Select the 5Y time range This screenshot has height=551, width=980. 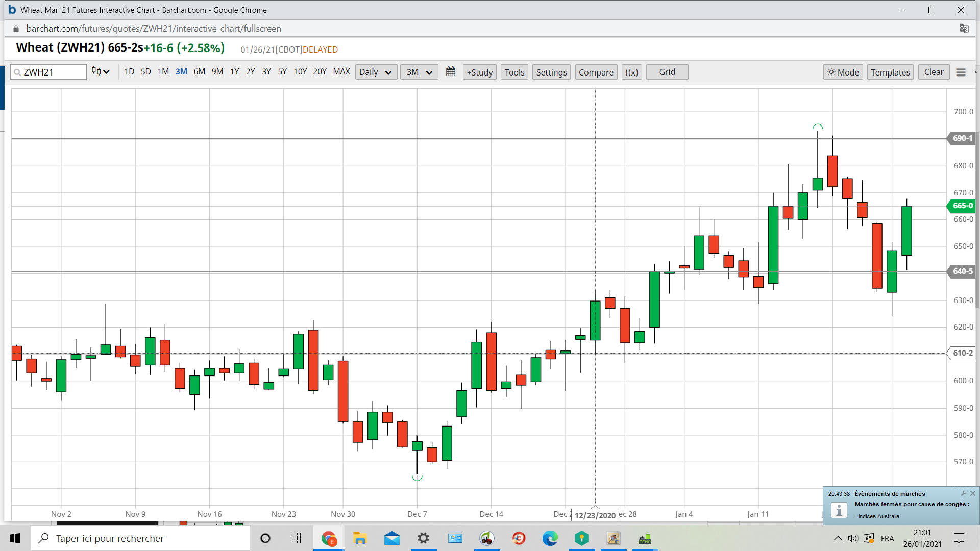tap(282, 72)
